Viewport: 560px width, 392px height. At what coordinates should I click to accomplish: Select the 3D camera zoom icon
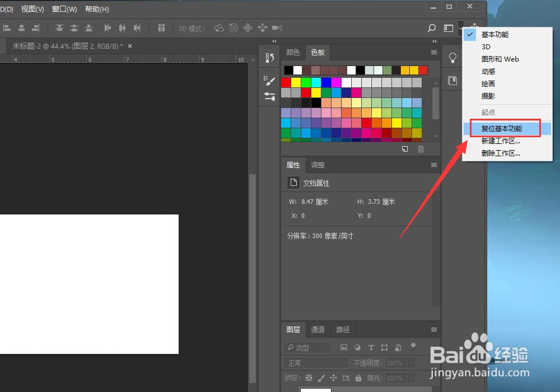click(x=277, y=28)
